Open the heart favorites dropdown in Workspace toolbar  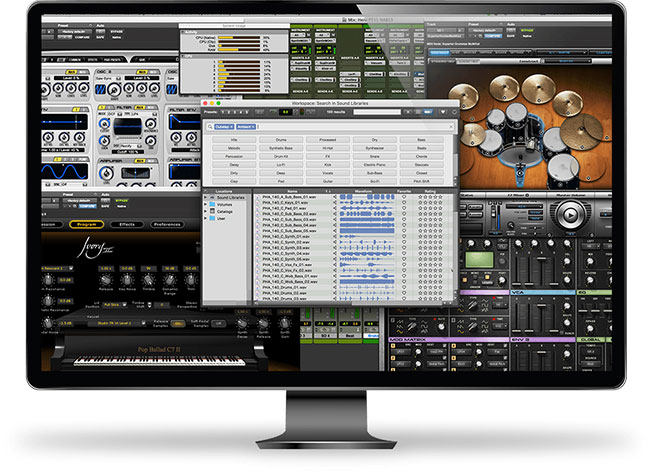pyautogui.click(x=443, y=112)
